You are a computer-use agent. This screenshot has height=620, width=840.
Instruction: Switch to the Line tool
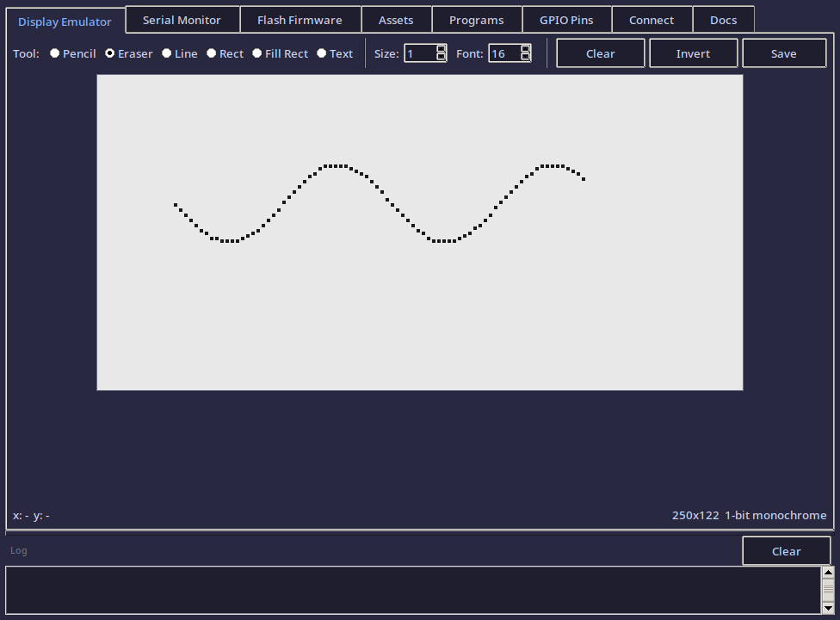[166, 53]
